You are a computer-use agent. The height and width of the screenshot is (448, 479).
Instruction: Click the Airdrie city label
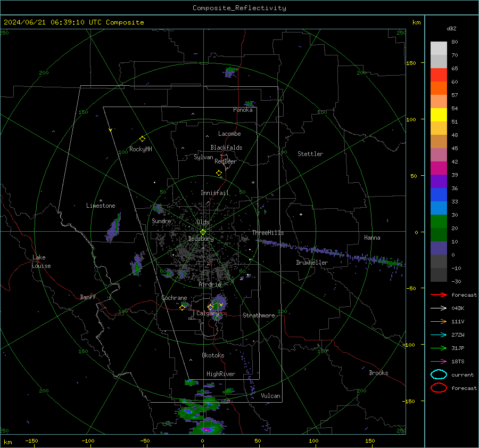[x=210, y=284]
